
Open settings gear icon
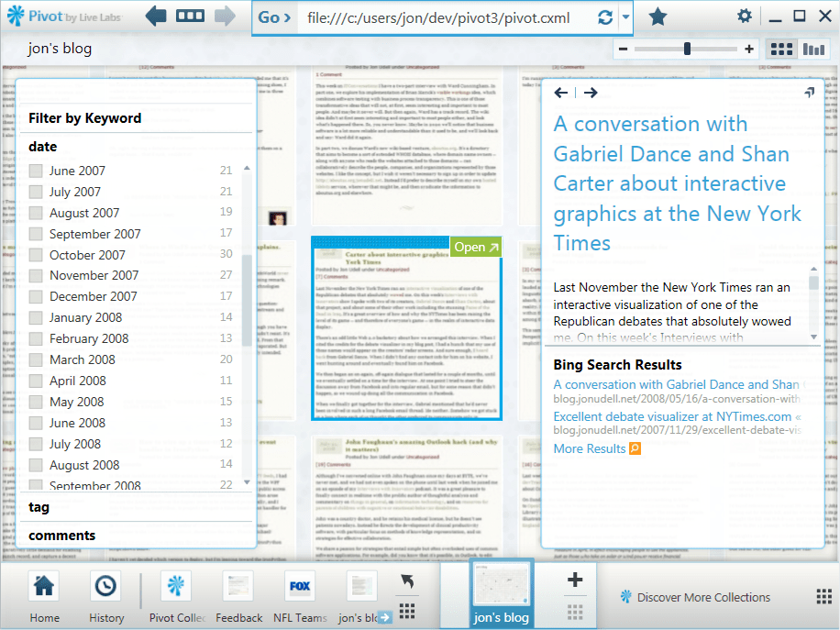(744, 17)
